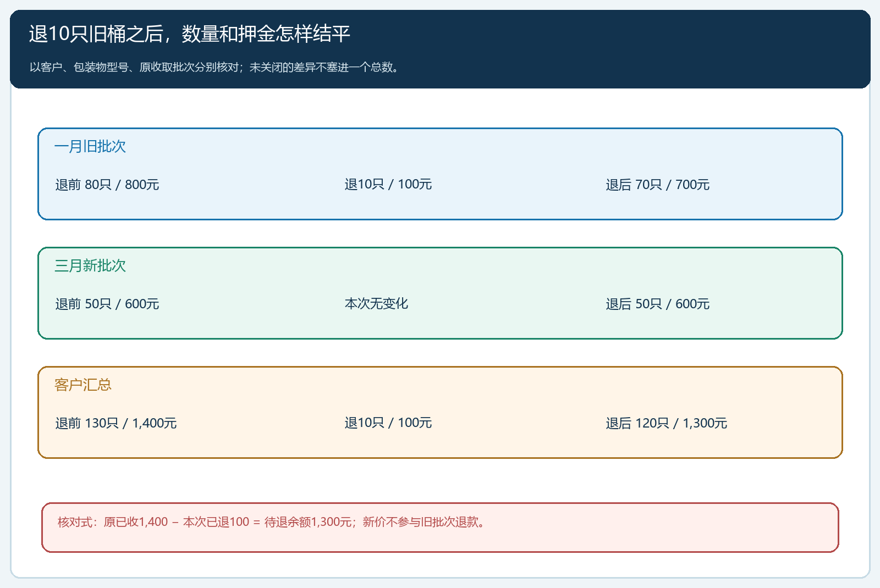880x588 pixels.
Task: Click the subtitle starting with 以客户、包装物型号
Action: (x=215, y=67)
